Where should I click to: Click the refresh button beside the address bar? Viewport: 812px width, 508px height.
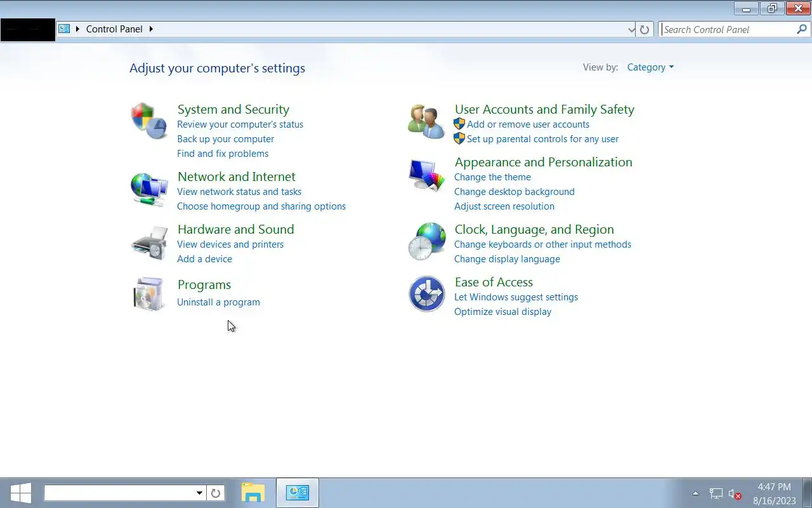pos(645,29)
